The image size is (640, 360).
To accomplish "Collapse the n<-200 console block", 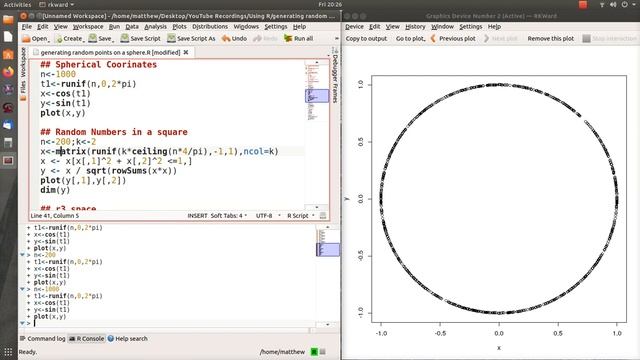I will 22,255.
